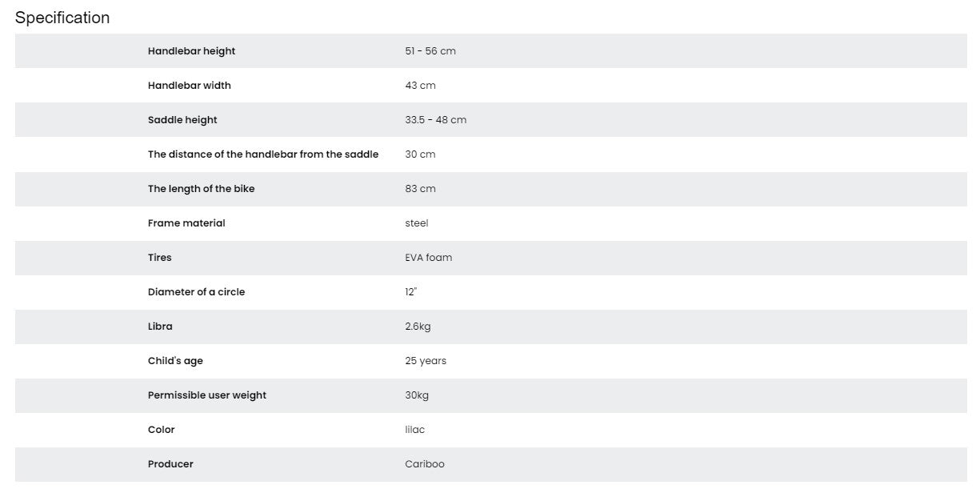Viewport: 980px width, 497px height.
Task: Click the 33.5 - 48 cm value
Action: [x=435, y=120]
